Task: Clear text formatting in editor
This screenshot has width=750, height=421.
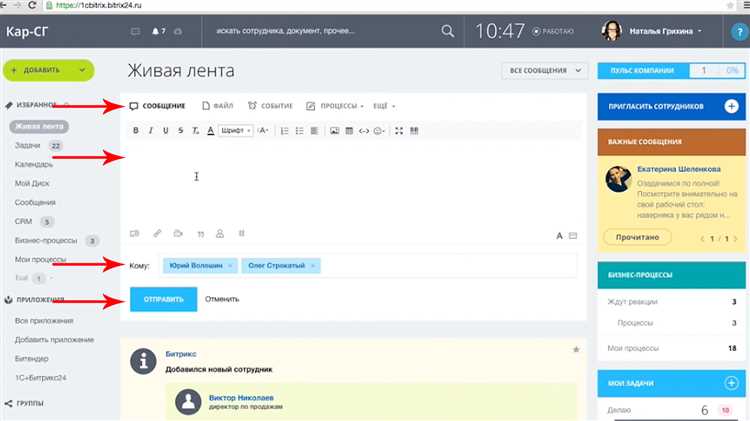Action: coord(195,131)
